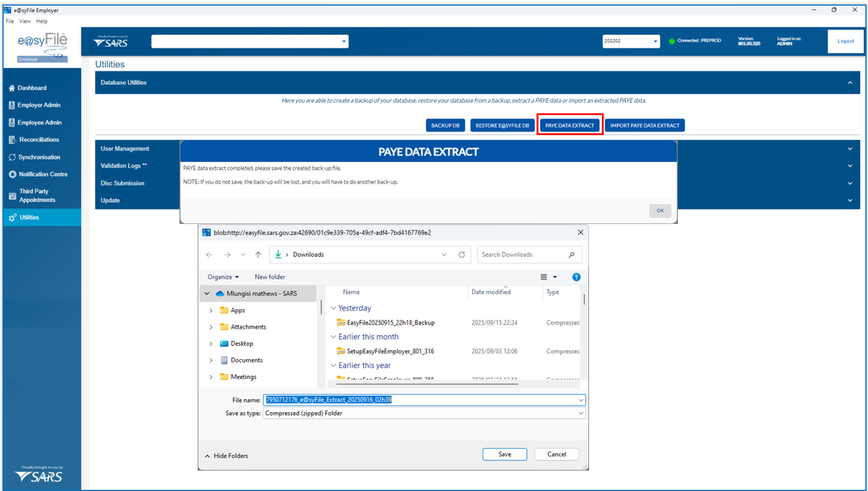Open the Organize menu in dialog

coord(223,277)
